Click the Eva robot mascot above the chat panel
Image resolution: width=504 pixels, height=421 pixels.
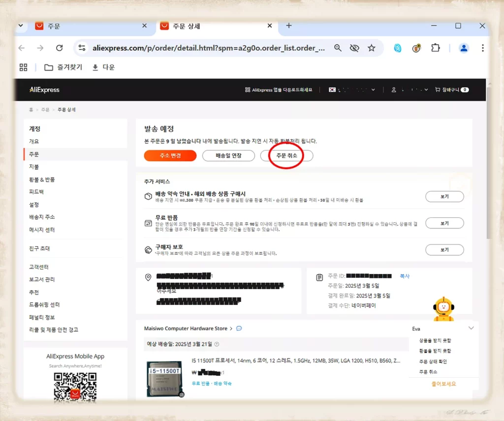[444, 309]
